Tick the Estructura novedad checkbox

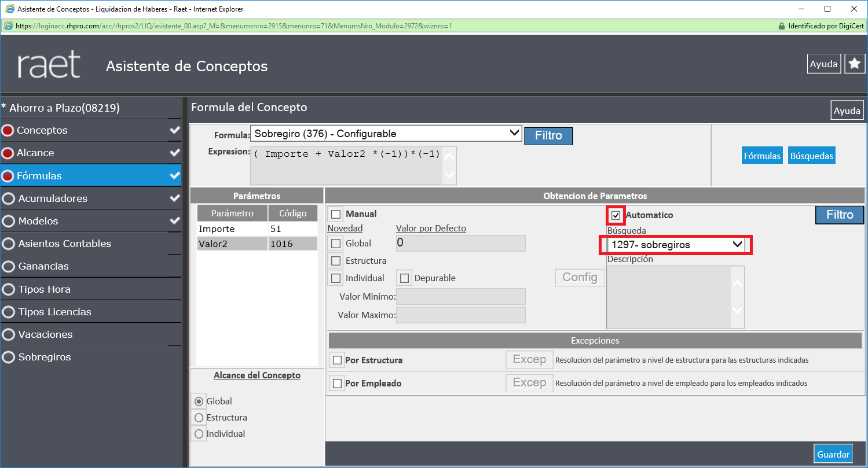tap(336, 261)
